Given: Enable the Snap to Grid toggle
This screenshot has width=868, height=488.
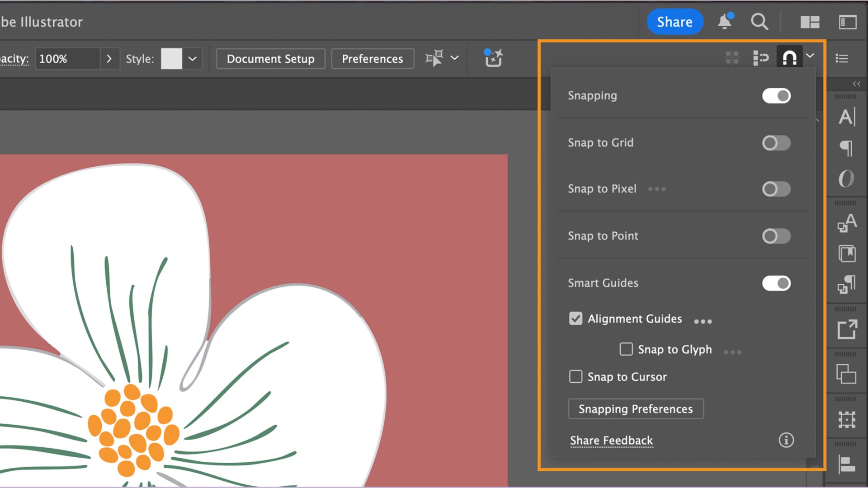Looking at the screenshot, I should [x=776, y=143].
